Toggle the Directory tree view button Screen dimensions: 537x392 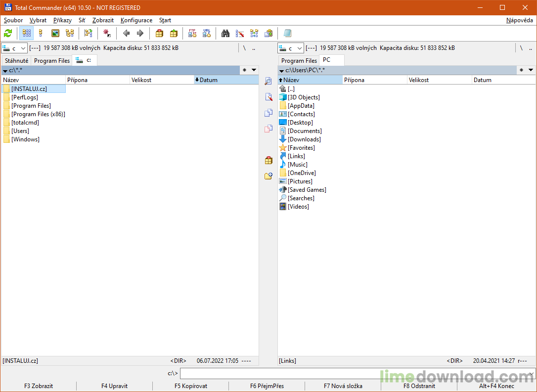70,34
